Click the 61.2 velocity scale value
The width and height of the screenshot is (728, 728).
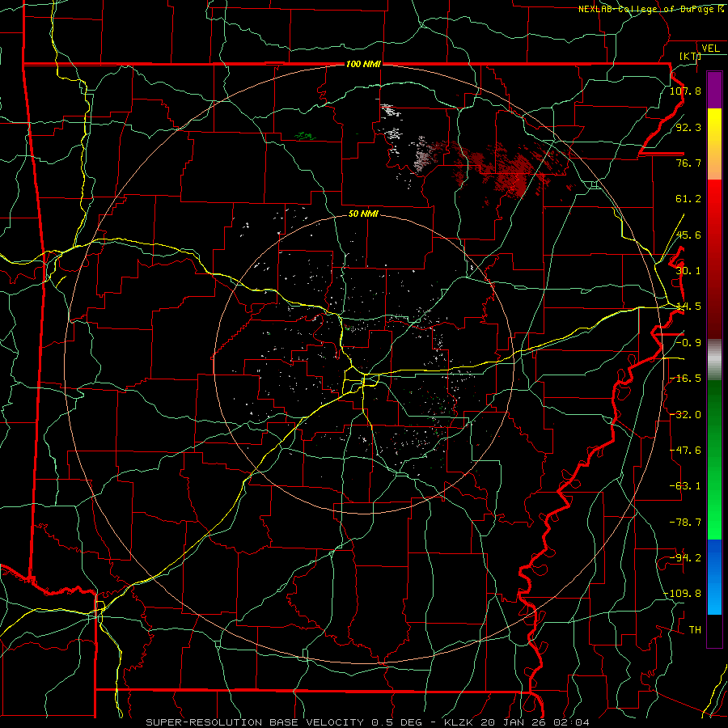pyautogui.click(x=688, y=199)
